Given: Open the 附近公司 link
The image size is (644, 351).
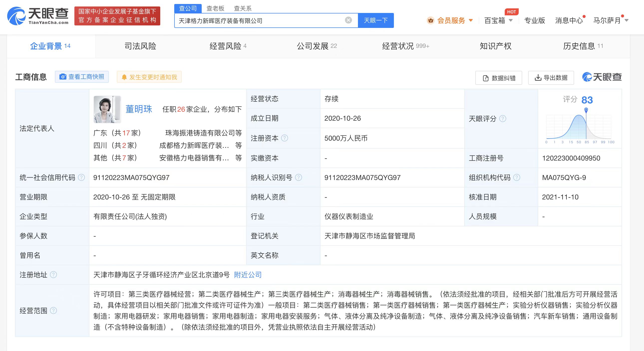Looking at the screenshot, I should (x=248, y=275).
